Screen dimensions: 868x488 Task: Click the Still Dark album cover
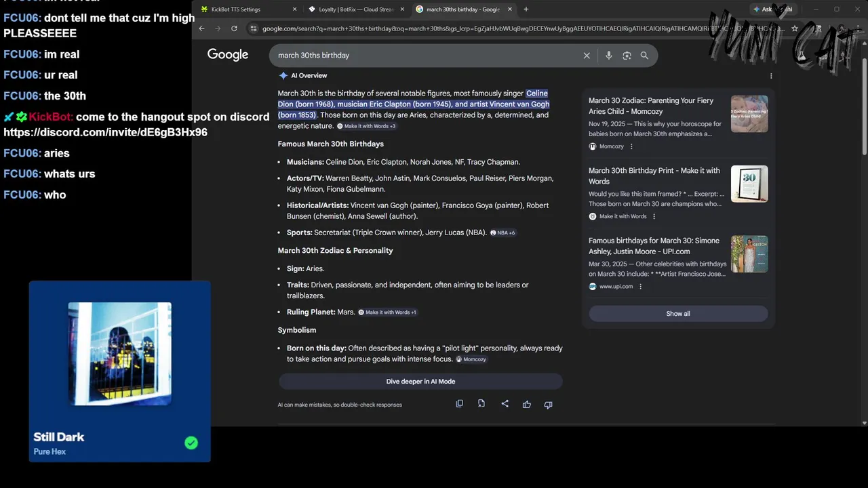click(x=119, y=354)
